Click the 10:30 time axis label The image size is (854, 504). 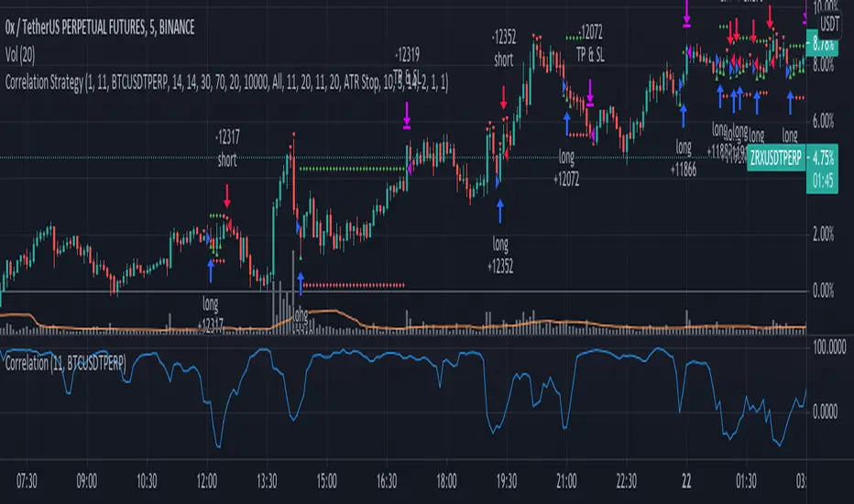[147, 482]
